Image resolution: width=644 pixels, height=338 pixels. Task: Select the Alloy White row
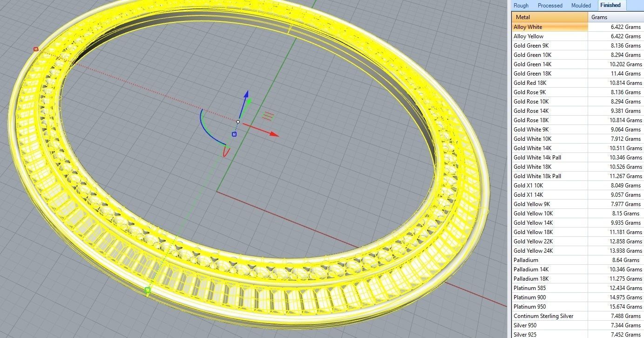[x=577, y=27]
